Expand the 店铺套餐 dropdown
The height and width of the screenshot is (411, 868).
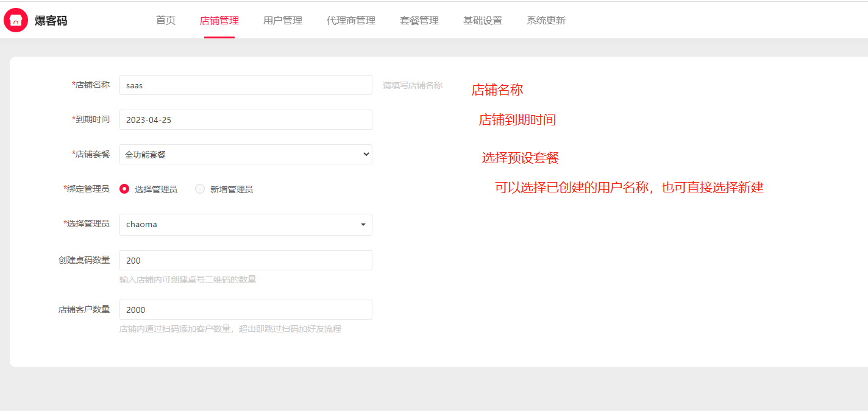tap(246, 155)
